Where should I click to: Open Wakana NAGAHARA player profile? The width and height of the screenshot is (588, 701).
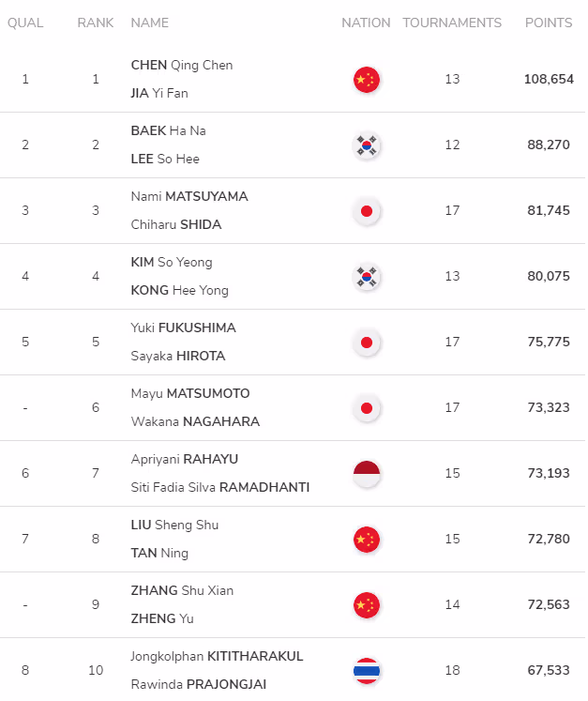click(195, 421)
